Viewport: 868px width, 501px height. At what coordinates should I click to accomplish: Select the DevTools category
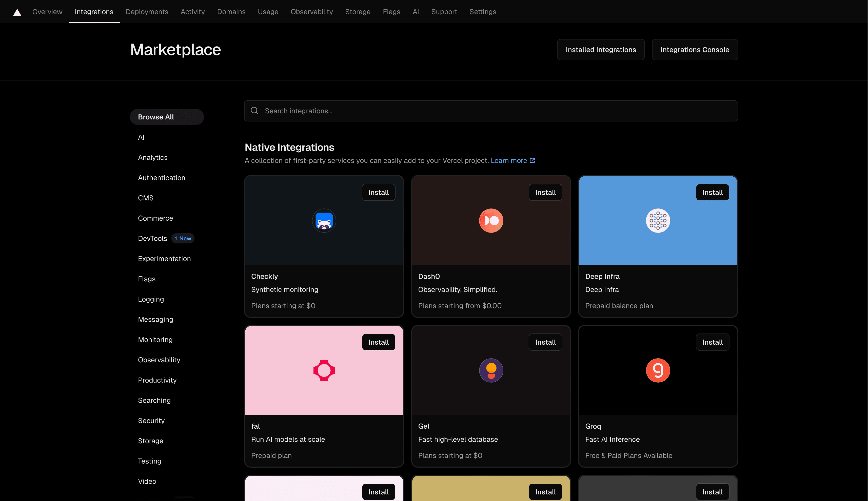[x=152, y=238]
